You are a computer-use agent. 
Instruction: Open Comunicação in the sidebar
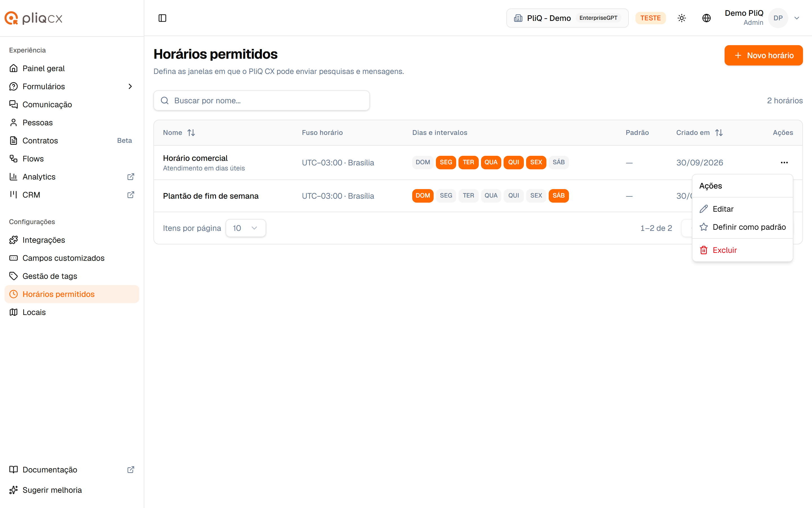[x=72, y=104]
